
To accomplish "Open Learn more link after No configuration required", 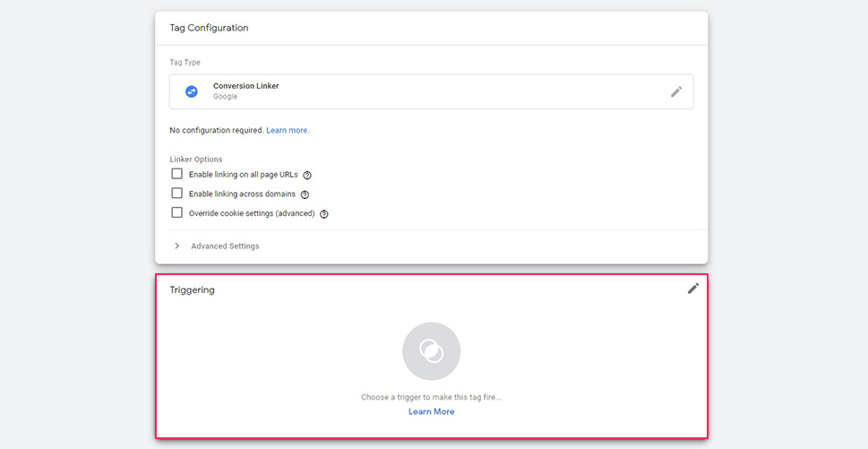I will 288,131.
